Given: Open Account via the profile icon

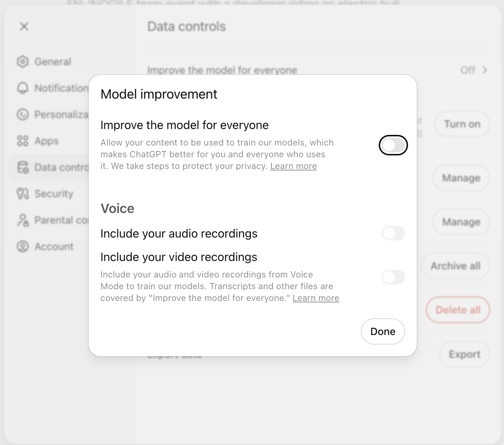Looking at the screenshot, I should click(x=23, y=246).
